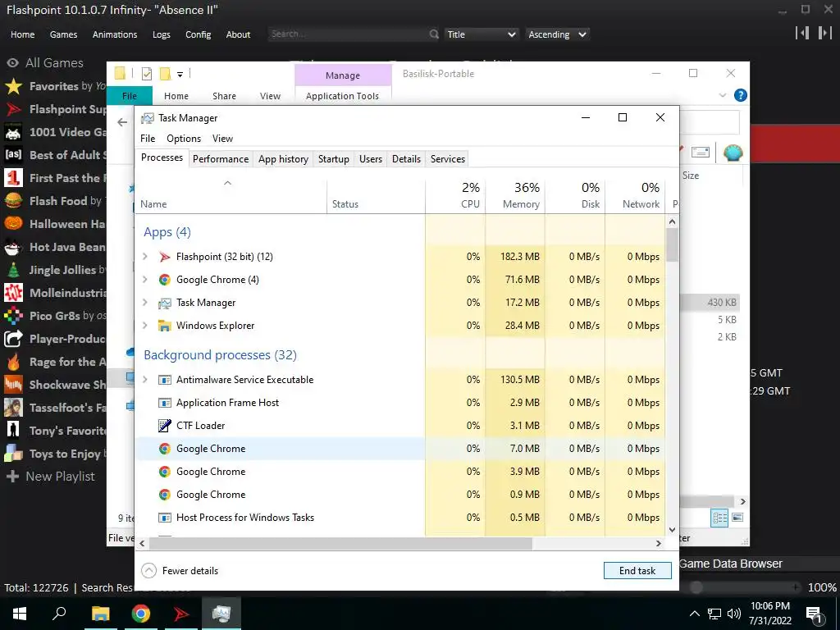The image size is (840, 630).
Task: Open the Manage tab in File Explorer
Action: click(343, 75)
